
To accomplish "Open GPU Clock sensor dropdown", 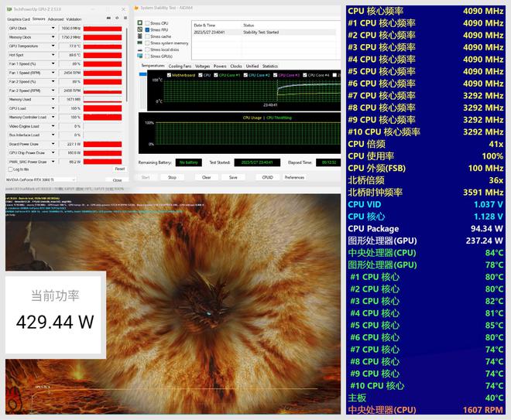I will 53,29.
